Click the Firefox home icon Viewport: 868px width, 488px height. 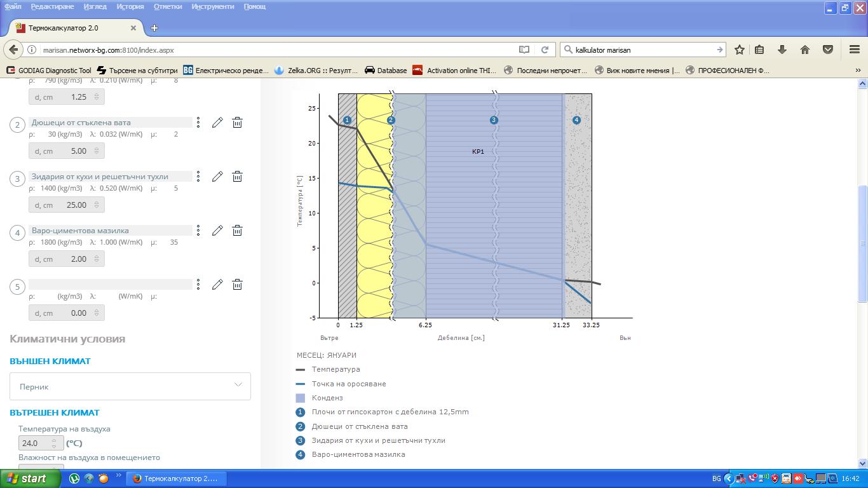(x=804, y=50)
